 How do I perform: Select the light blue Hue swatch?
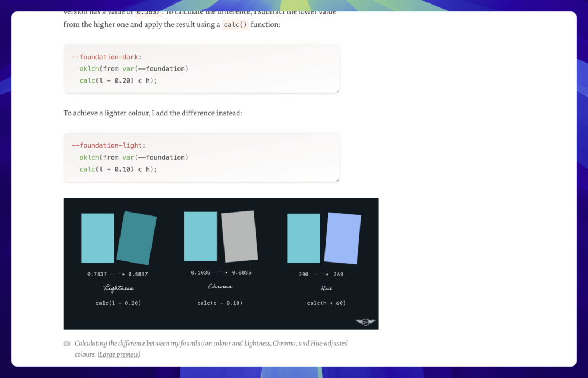click(x=343, y=237)
